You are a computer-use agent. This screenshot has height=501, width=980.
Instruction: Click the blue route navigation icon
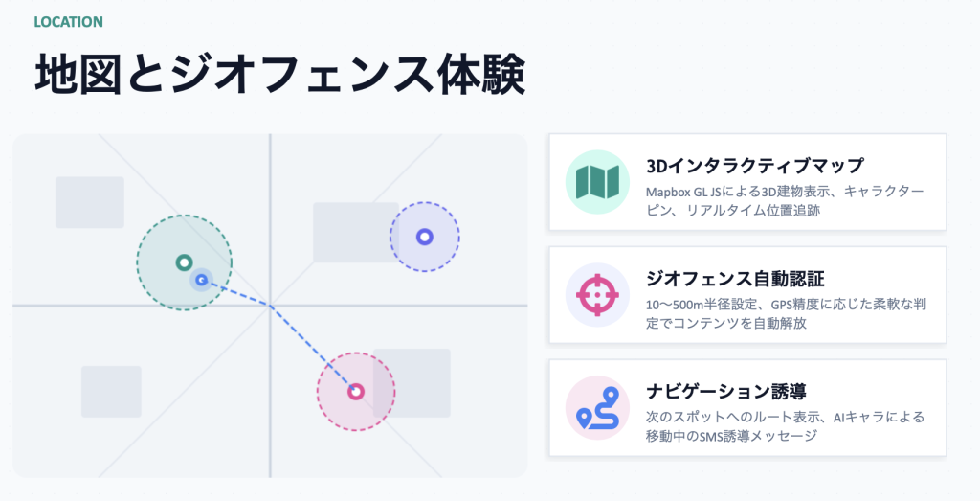coord(597,408)
